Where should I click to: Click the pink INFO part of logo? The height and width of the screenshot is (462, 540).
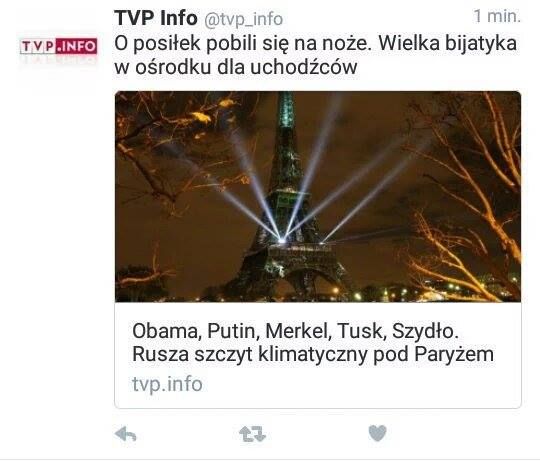(x=76, y=46)
